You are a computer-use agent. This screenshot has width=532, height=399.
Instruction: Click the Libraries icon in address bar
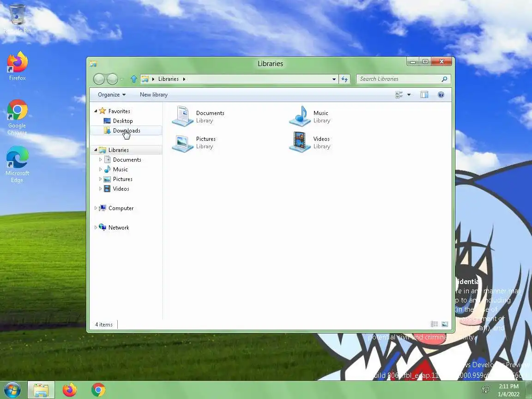click(145, 79)
